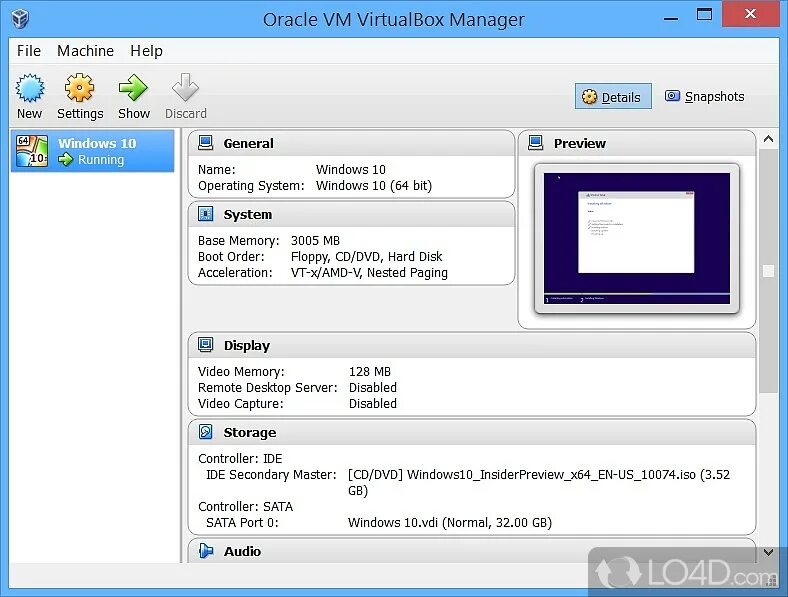This screenshot has height=597, width=788.
Task: Click the Snapshots camera icon
Action: [x=672, y=95]
